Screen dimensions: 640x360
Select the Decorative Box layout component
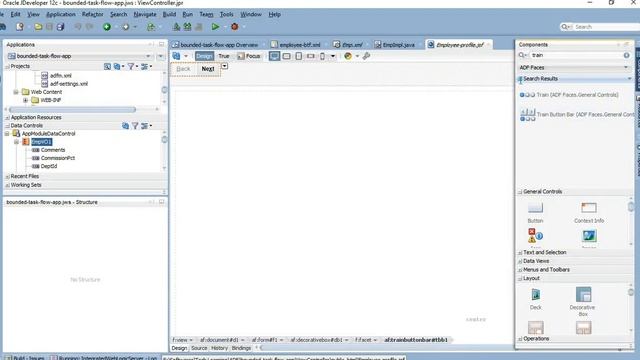coord(583,301)
